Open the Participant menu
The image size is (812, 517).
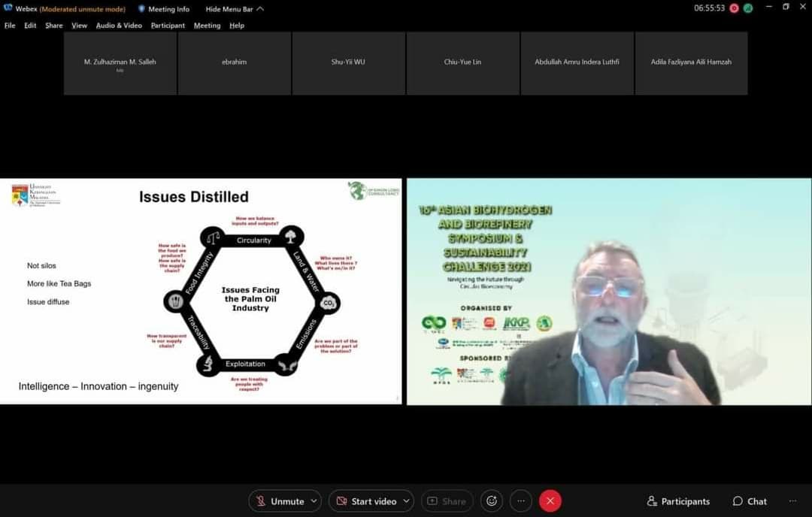[168, 26]
